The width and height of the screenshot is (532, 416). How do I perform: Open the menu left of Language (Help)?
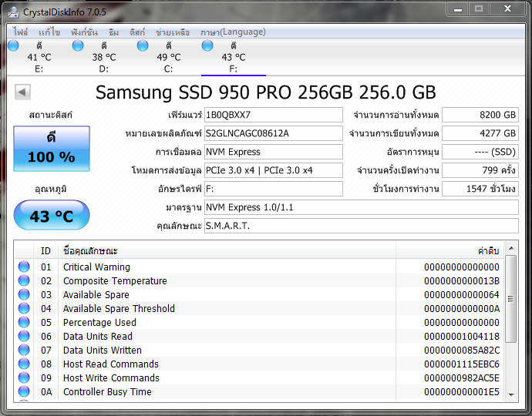(173, 32)
